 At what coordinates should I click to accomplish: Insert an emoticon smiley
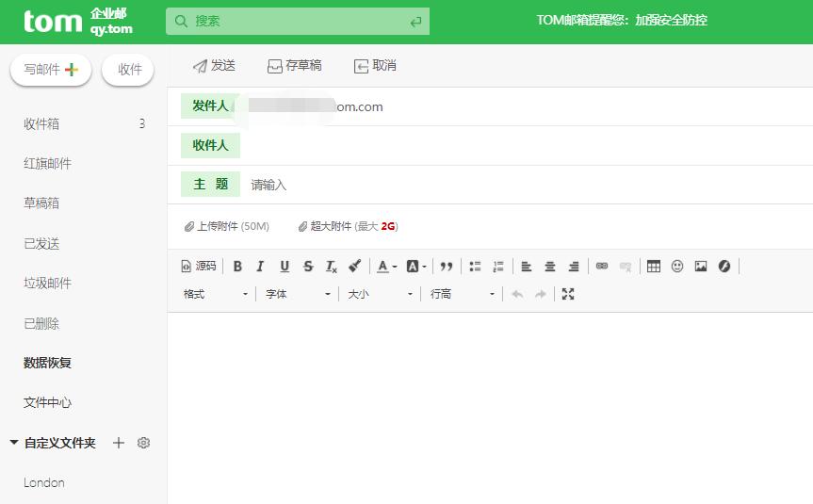(x=677, y=266)
